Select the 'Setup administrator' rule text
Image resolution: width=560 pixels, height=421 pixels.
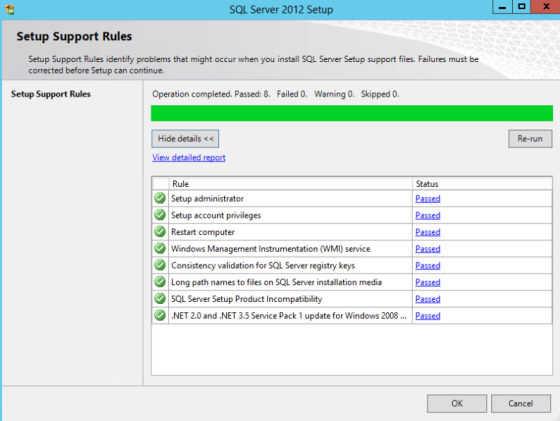[207, 199]
